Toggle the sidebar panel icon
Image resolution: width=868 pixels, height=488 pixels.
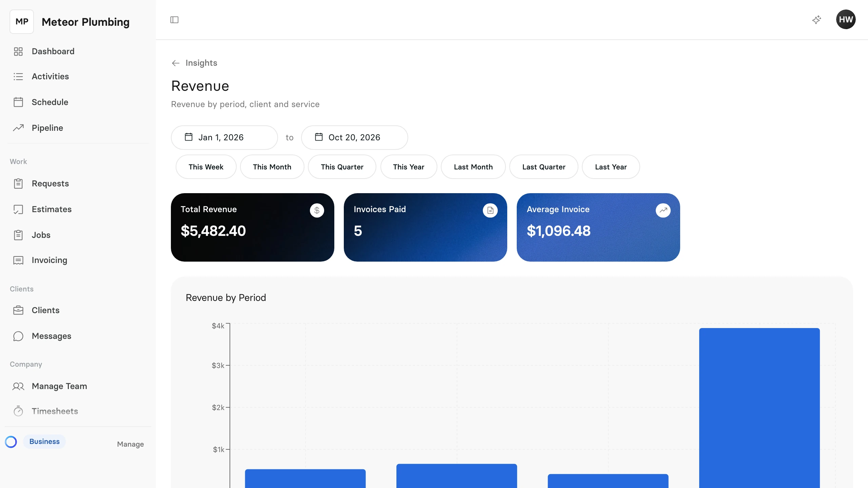click(174, 20)
